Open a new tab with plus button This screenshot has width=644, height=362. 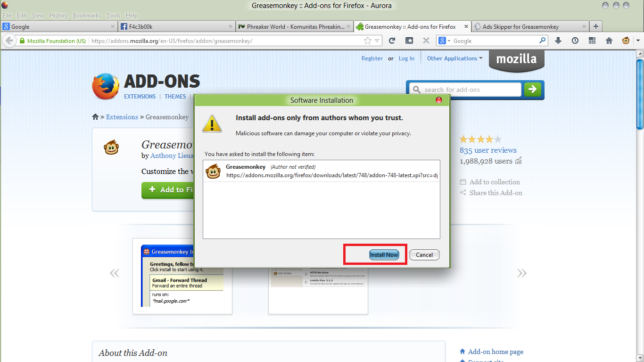(x=596, y=26)
